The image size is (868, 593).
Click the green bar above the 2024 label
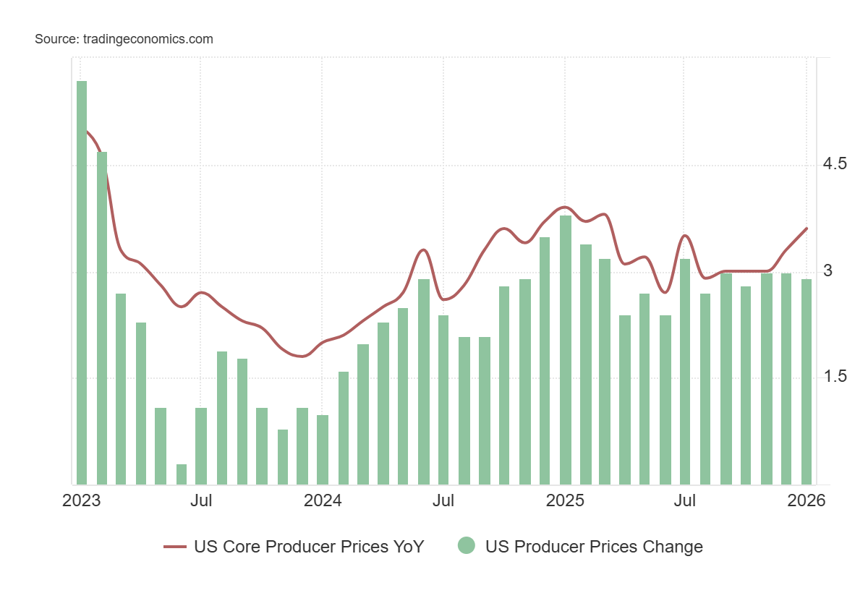click(x=323, y=450)
